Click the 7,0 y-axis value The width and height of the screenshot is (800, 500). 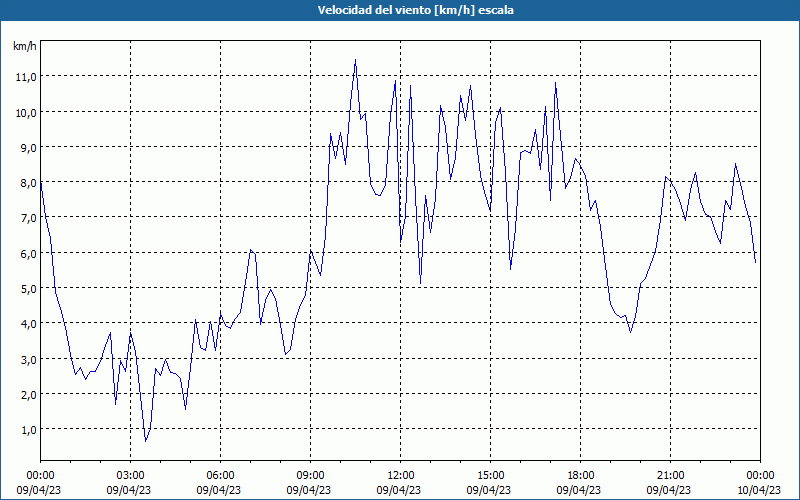(28, 218)
